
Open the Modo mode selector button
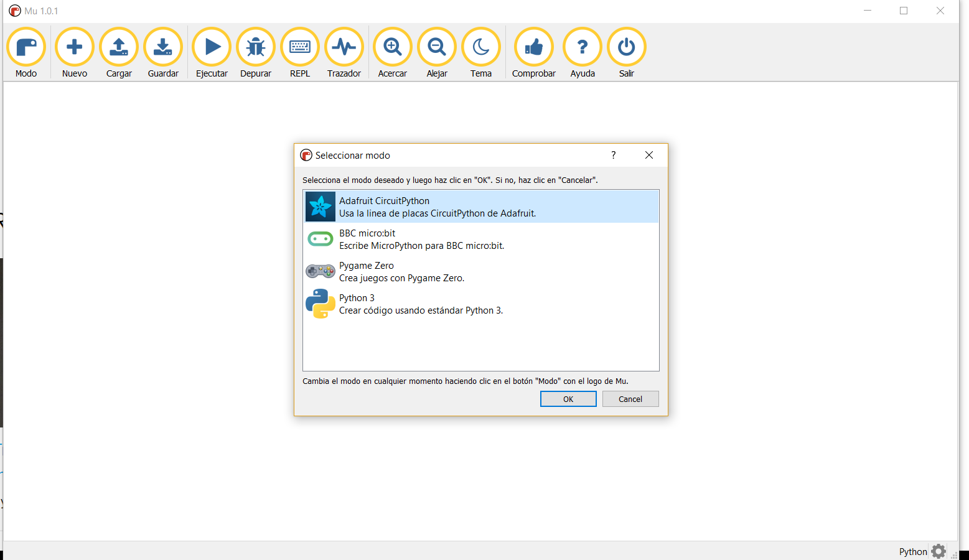pos(26,53)
